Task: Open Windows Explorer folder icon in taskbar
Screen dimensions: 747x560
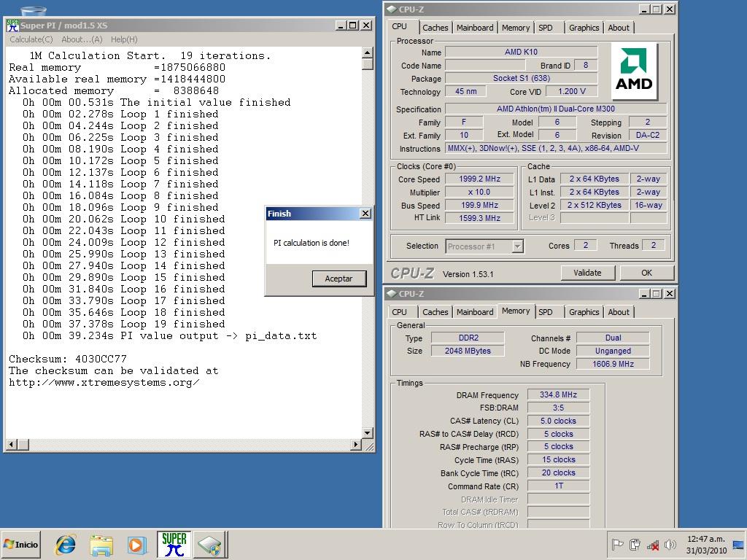Action: click(101, 545)
